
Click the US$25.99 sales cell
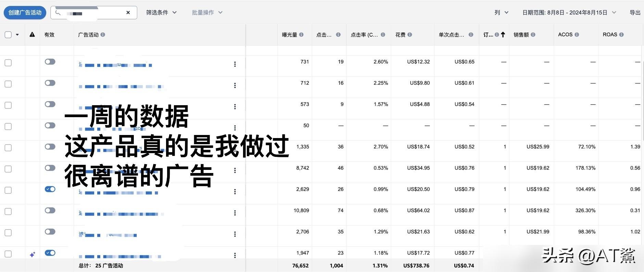coord(538,147)
